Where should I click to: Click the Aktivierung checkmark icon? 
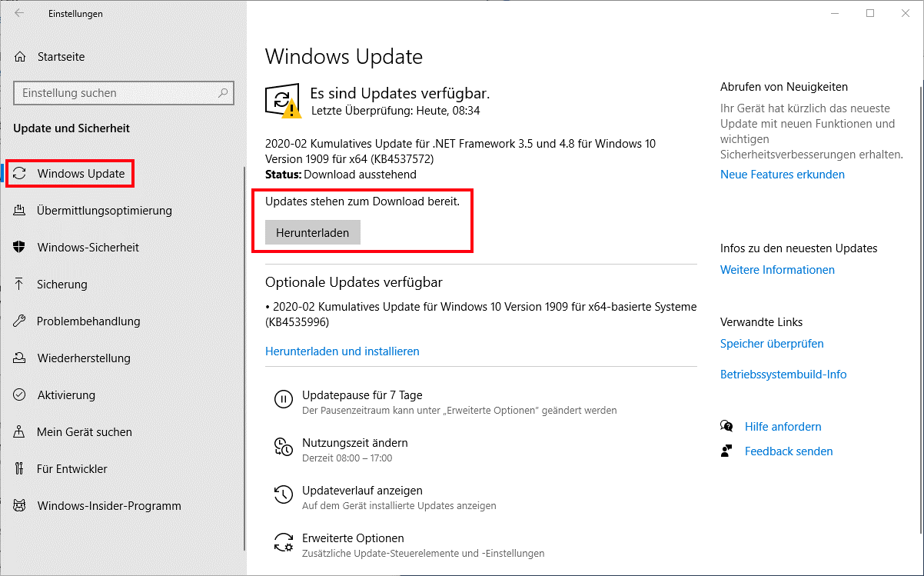pyautogui.click(x=21, y=395)
